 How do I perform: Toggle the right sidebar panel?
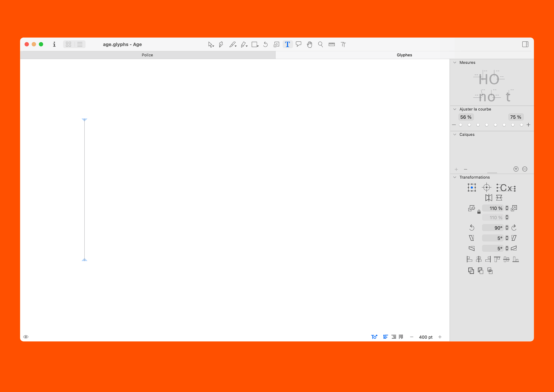525,44
